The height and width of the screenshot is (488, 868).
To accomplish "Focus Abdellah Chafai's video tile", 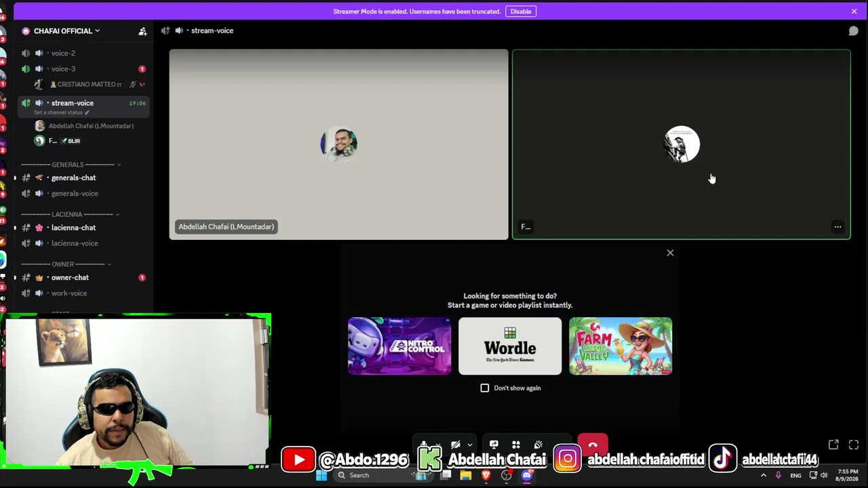I will coord(338,144).
